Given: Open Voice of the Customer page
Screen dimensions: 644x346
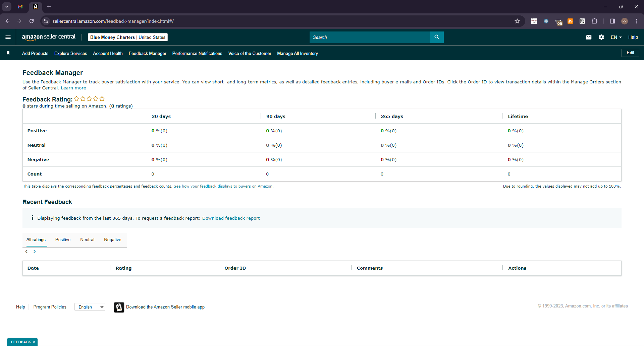Looking at the screenshot, I should tap(250, 53).
